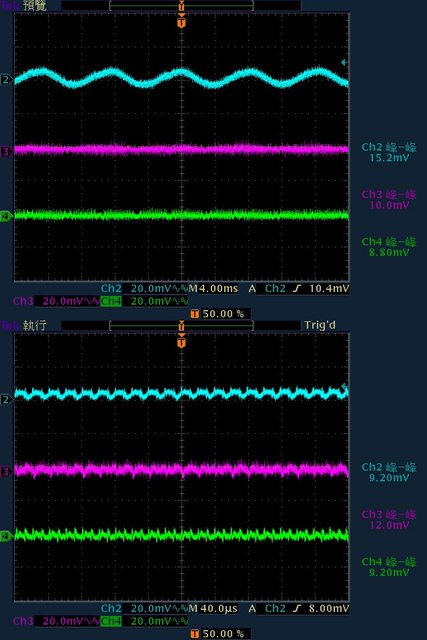This screenshot has width=427, height=640.
Task: Click the highlighted Ch4 label in bottom readout
Action: (111, 621)
